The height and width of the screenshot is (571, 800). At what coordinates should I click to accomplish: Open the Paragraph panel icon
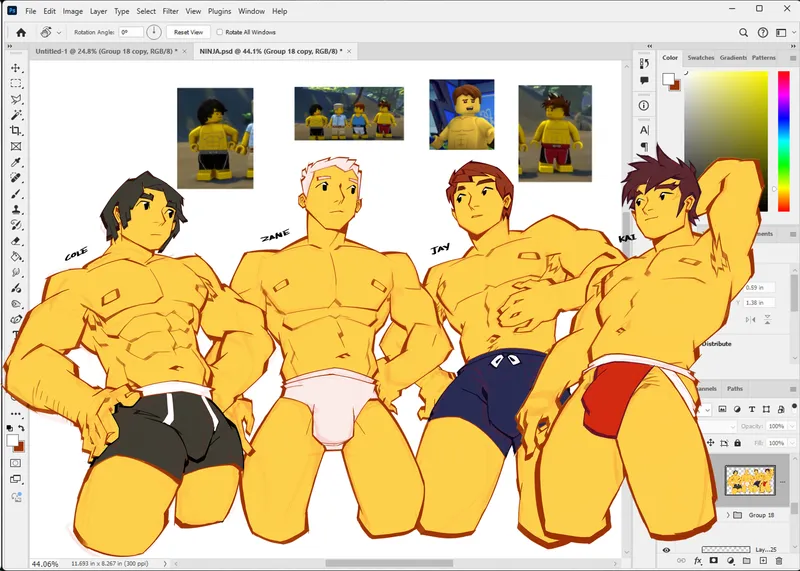(644, 146)
